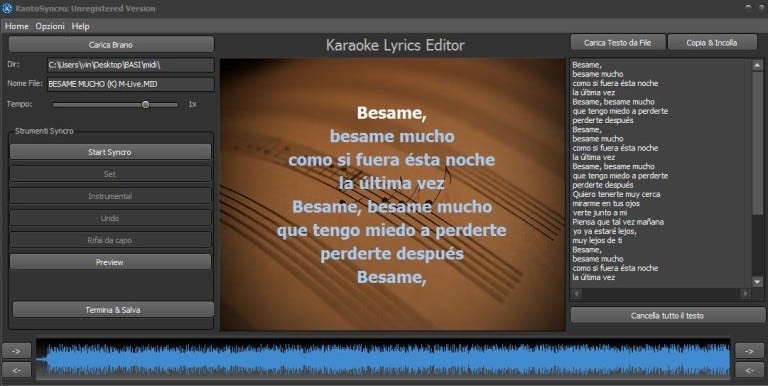This screenshot has width=768, height=386.
Task: Click the Start Syncro button
Action: pos(110,152)
